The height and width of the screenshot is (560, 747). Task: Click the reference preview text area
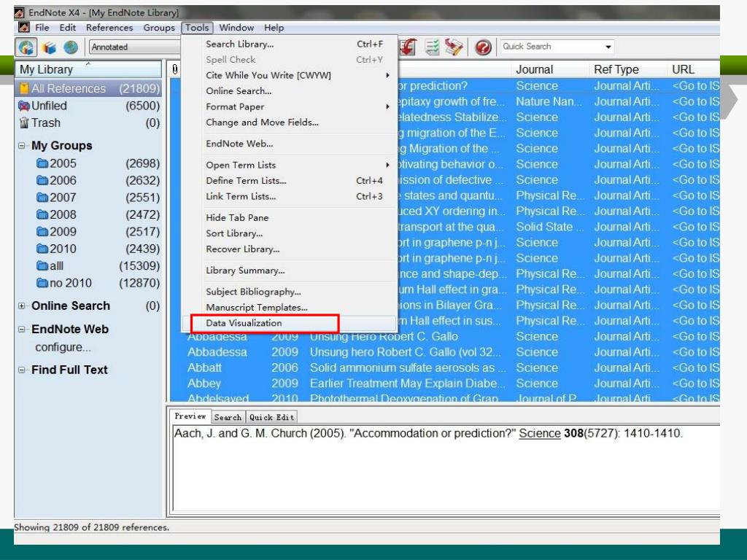(445, 467)
